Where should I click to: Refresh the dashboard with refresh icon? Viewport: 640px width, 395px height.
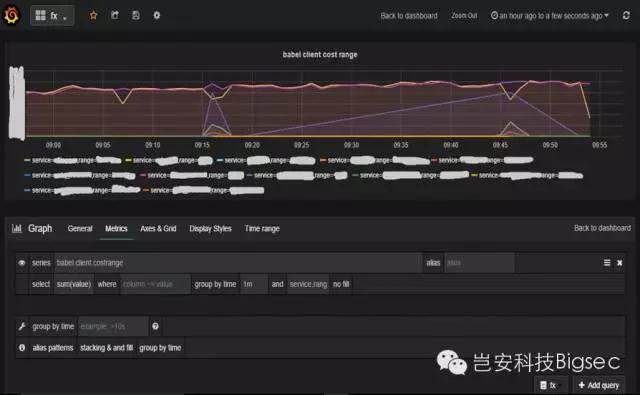coord(626,16)
